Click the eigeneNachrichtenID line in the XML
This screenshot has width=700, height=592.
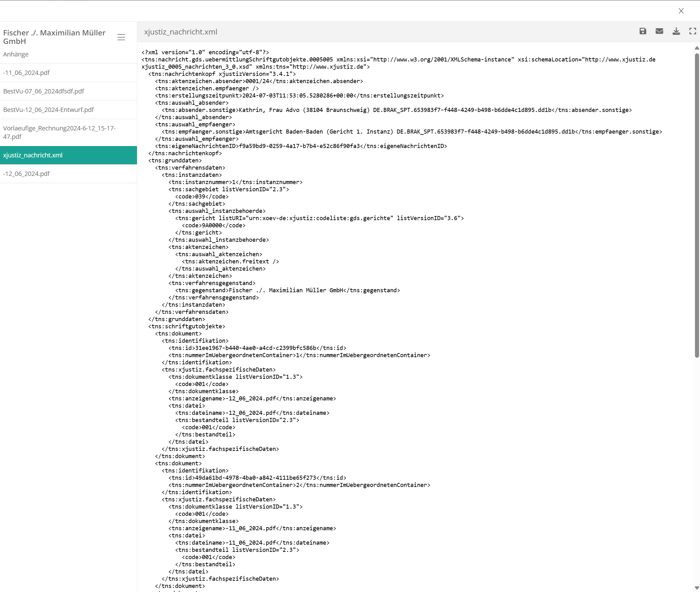(301, 146)
